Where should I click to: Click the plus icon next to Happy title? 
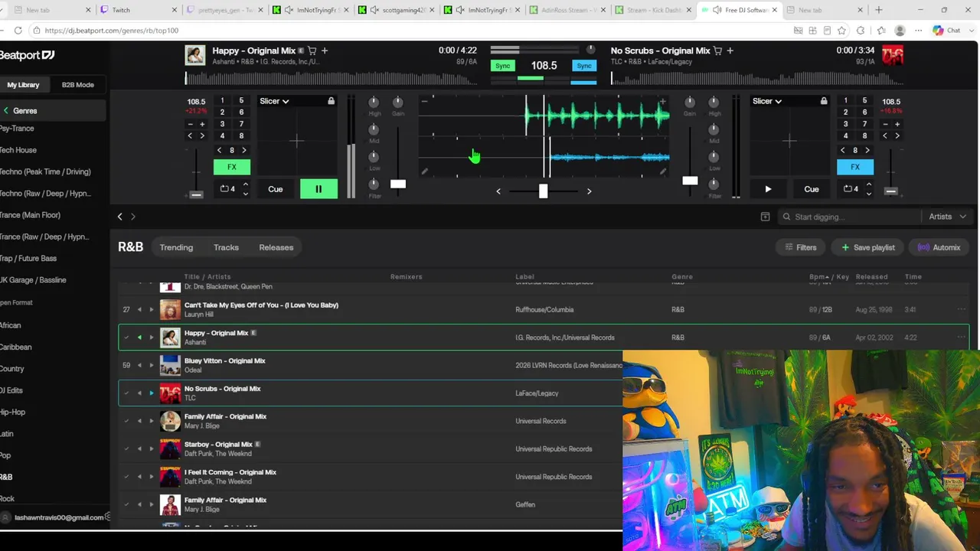tap(325, 51)
